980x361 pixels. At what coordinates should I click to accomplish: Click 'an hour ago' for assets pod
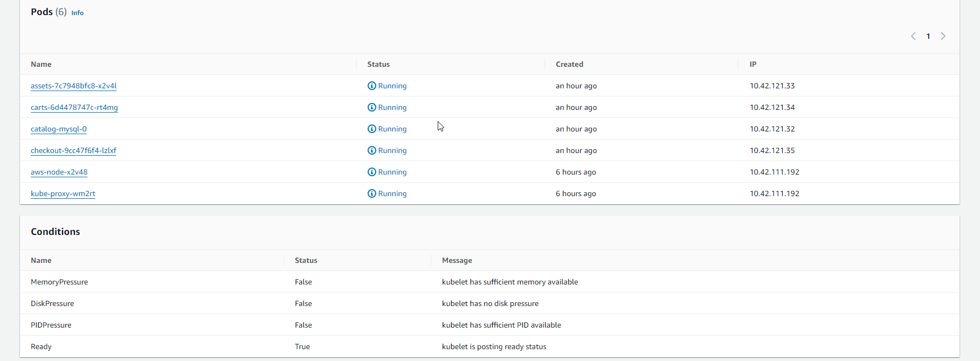point(576,86)
